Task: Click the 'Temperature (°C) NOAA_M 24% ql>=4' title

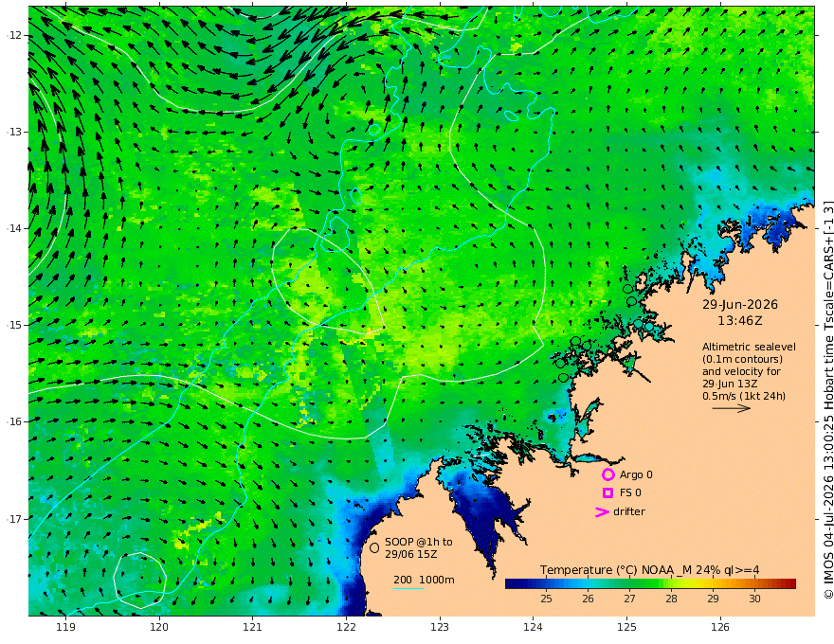Action: (649, 570)
